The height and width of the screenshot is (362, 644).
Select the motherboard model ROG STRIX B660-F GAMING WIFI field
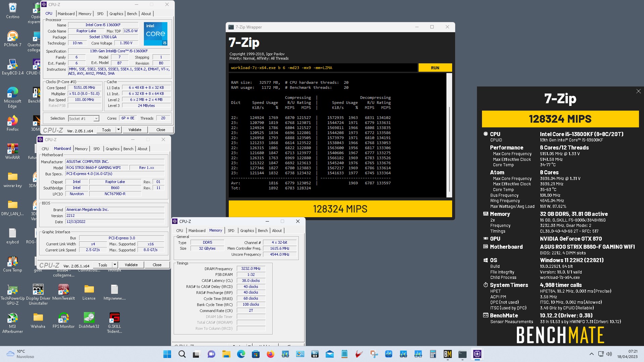tap(97, 168)
